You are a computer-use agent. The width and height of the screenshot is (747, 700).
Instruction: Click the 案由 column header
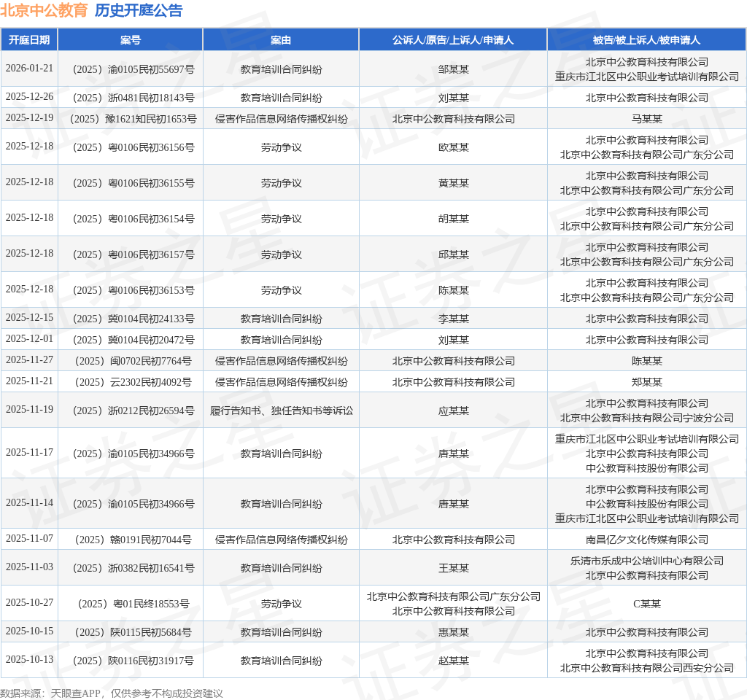pyautogui.click(x=281, y=40)
